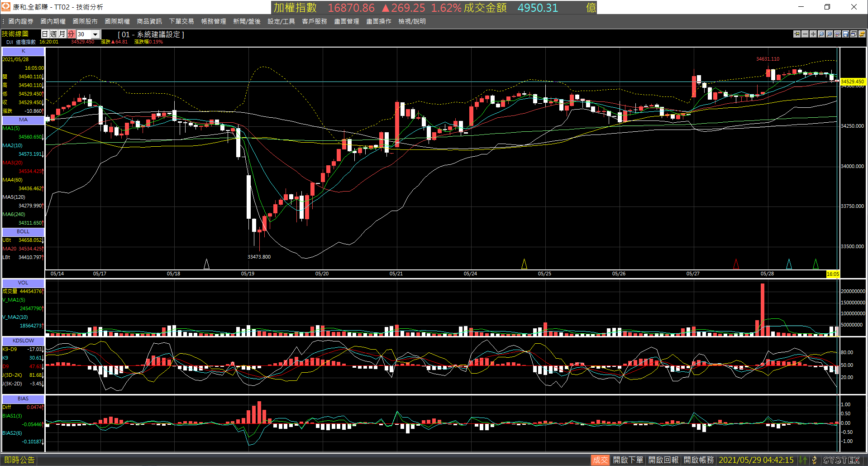The width and height of the screenshot is (868, 466).
Task: Select the 週 weekly period toggle
Action: coord(53,34)
